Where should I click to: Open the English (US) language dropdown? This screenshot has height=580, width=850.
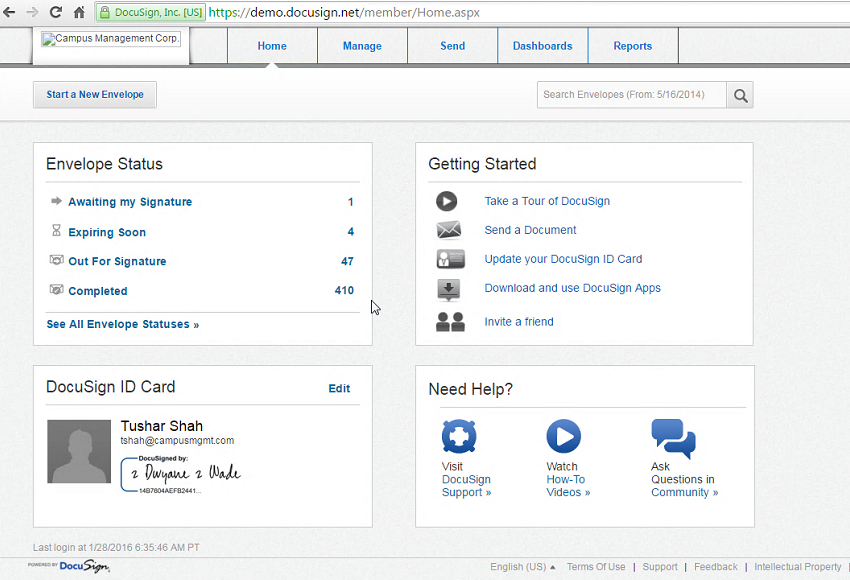[521, 566]
